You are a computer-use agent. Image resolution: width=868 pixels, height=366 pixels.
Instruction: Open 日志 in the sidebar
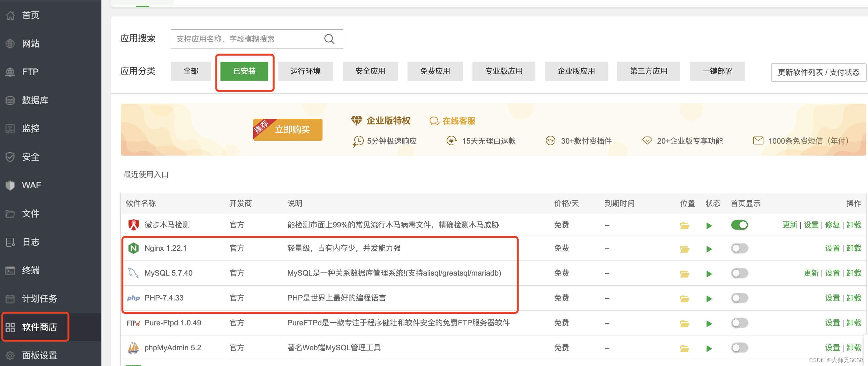[30, 242]
